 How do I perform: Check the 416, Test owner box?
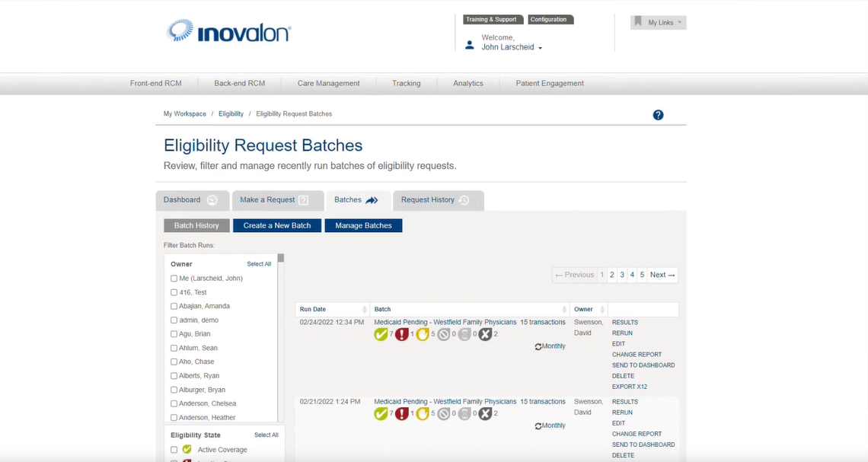(x=174, y=292)
